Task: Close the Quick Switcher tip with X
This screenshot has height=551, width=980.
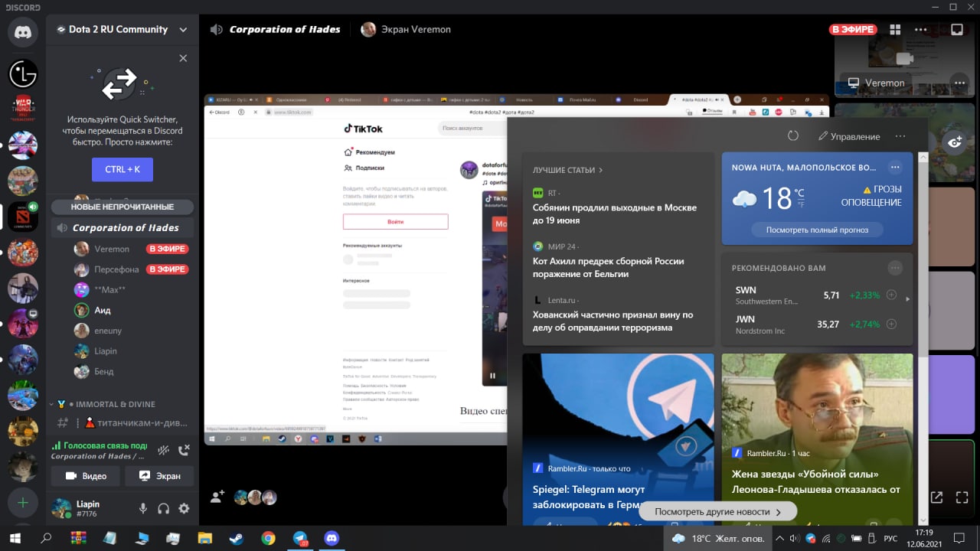Action: pos(183,58)
